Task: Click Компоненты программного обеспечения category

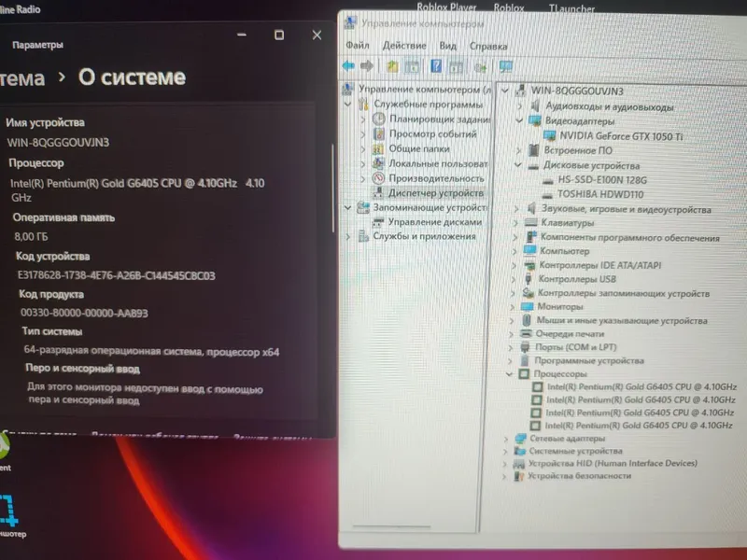Action: click(x=629, y=238)
